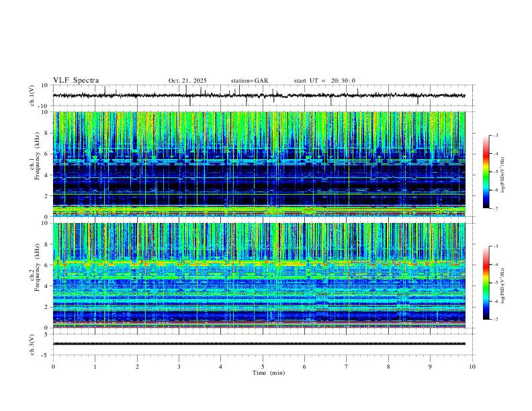532x411 pixels.
Task: Click the 'ch.1(V)' axis label
Action: click(32, 95)
